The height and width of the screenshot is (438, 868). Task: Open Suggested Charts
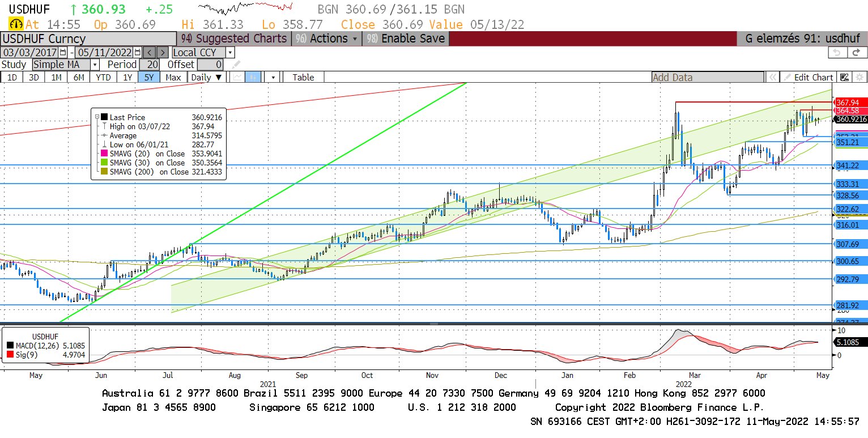234,39
